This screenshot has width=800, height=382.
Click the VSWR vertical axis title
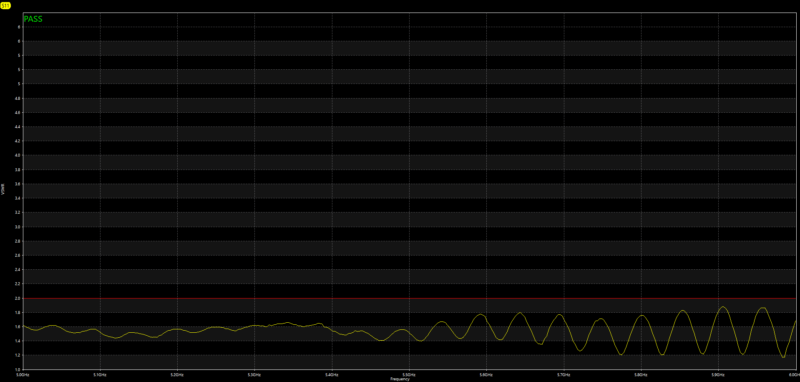tap(3, 189)
